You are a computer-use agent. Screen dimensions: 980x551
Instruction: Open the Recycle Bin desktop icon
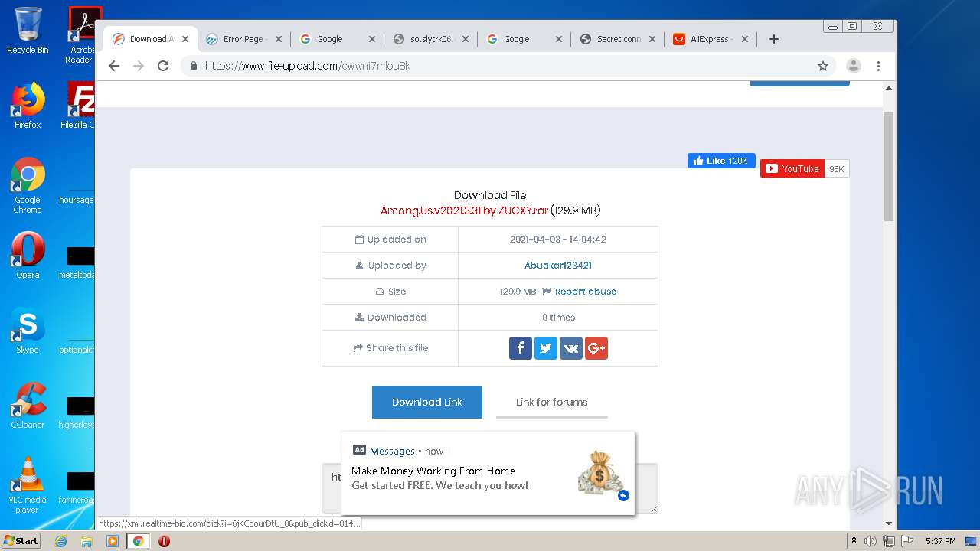28,31
